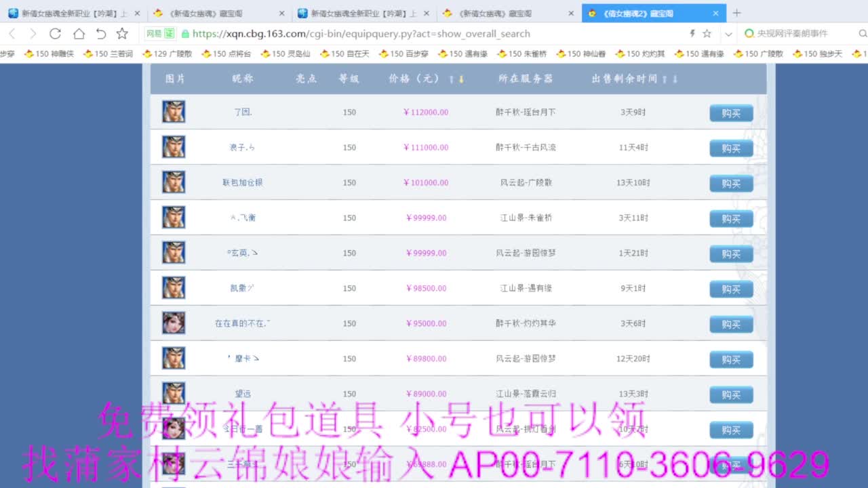Click the character portrait for 在在真的不在

(x=173, y=323)
